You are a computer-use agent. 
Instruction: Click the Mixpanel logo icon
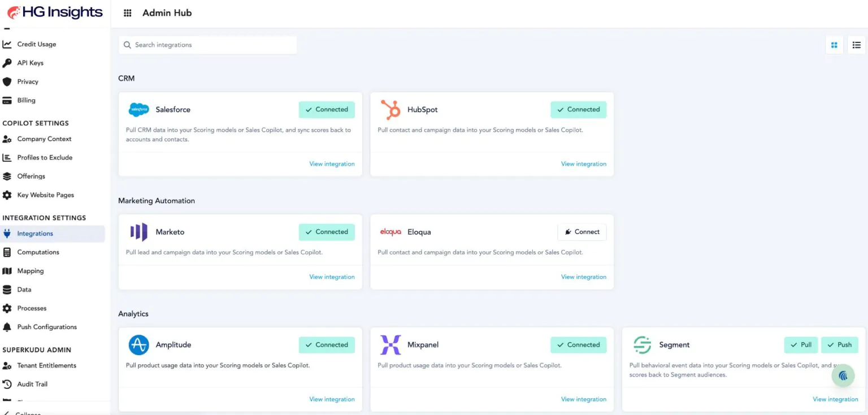pos(390,345)
